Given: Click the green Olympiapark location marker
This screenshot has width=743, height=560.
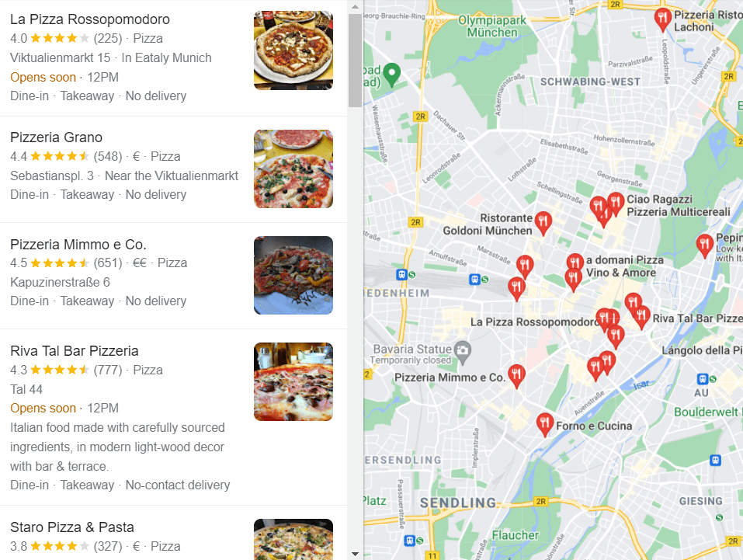Looking at the screenshot, I should (391, 74).
